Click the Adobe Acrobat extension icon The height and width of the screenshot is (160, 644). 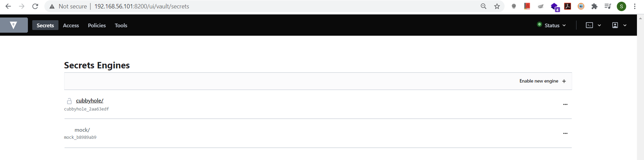567,6
